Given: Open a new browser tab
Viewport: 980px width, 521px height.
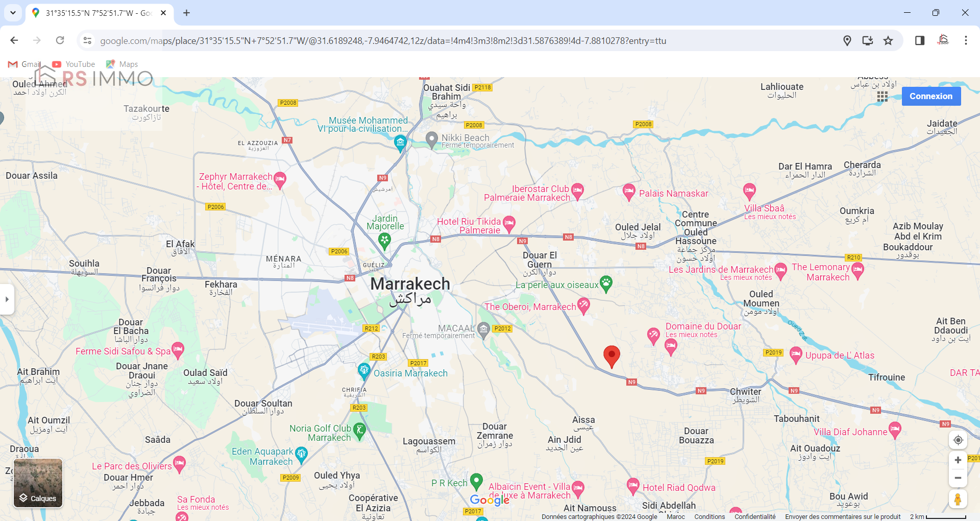Looking at the screenshot, I should [187, 13].
